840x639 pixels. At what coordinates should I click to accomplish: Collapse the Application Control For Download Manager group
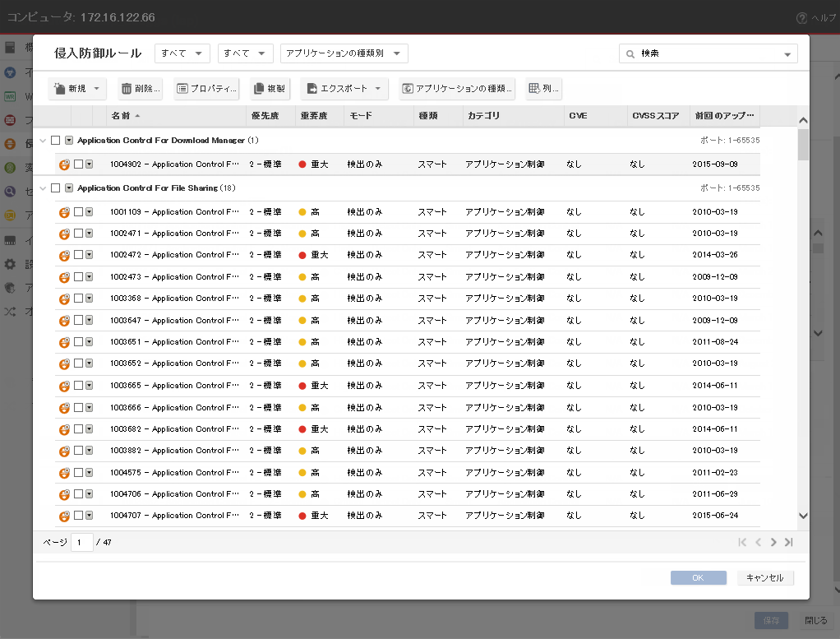tap(43, 141)
